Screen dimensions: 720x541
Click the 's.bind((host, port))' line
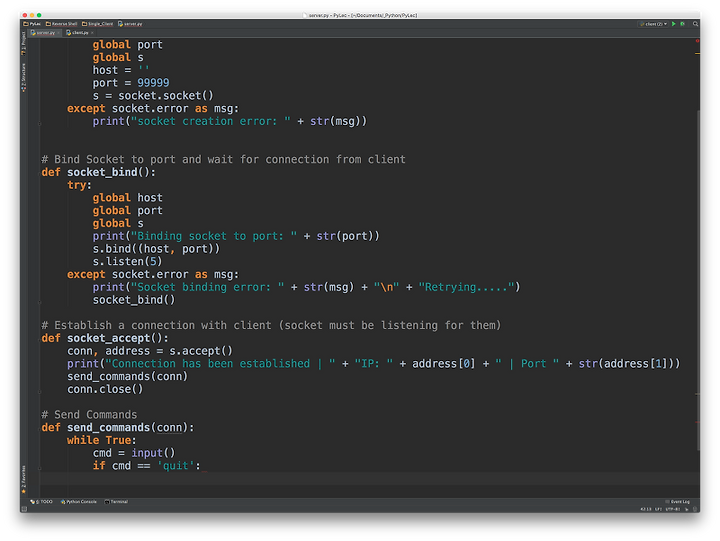point(156,249)
